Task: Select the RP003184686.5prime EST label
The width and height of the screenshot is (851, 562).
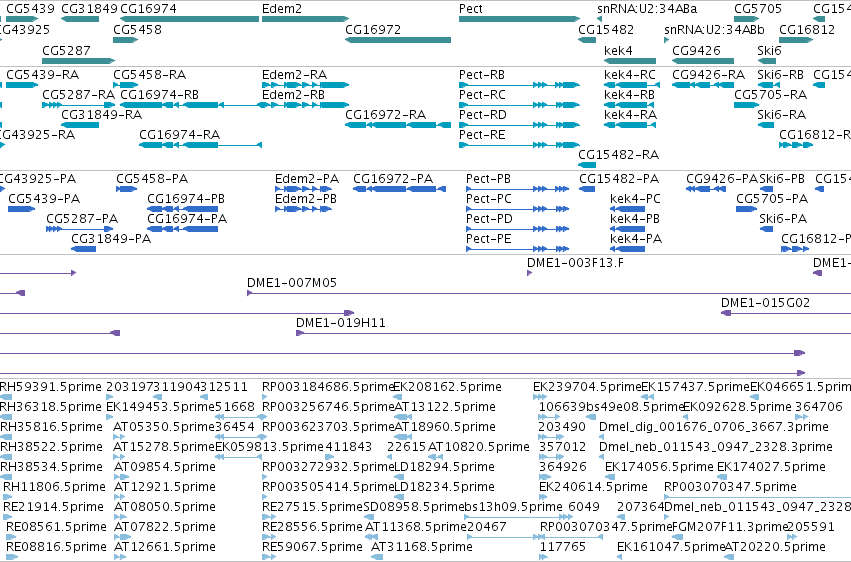Action: coord(328,387)
